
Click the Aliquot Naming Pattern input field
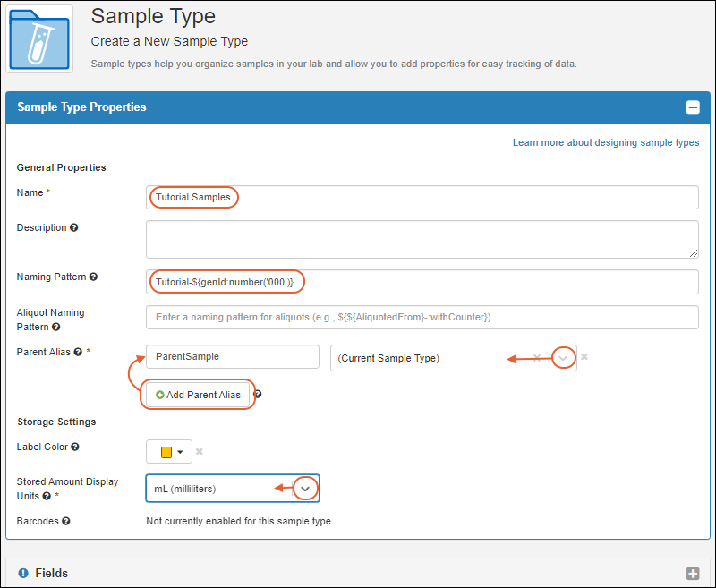(x=422, y=317)
